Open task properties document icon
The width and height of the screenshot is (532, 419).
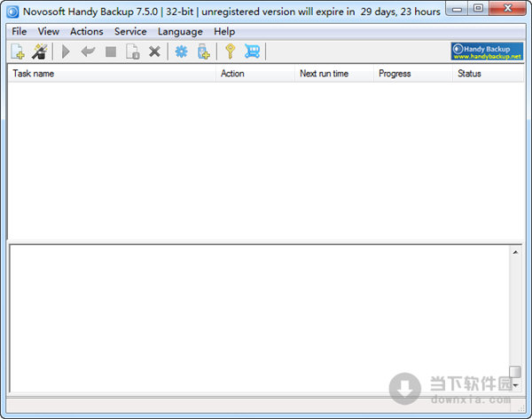pos(133,51)
